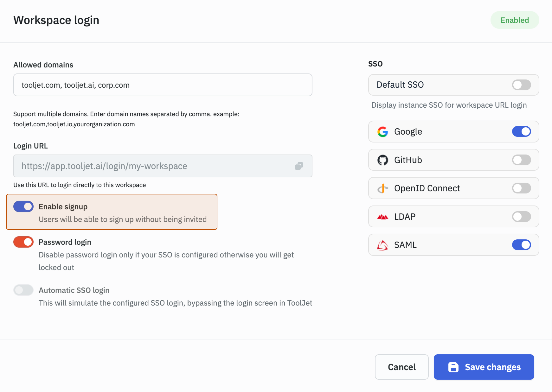Image resolution: width=552 pixels, height=392 pixels.
Task: Click the SAML provider icon
Action: click(383, 245)
